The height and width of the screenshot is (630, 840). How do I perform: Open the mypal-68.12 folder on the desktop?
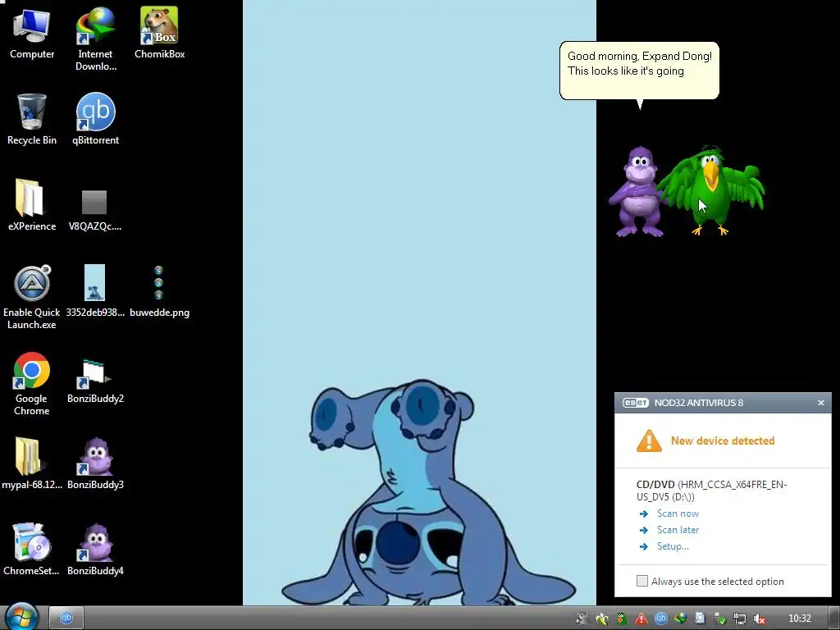tap(32, 463)
